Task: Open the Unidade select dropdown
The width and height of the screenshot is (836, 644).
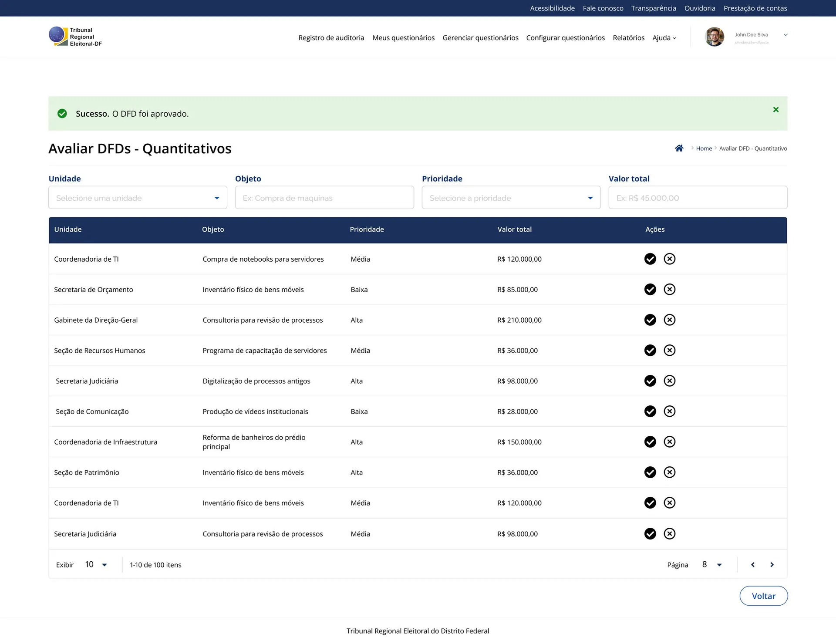Action: coord(138,198)
